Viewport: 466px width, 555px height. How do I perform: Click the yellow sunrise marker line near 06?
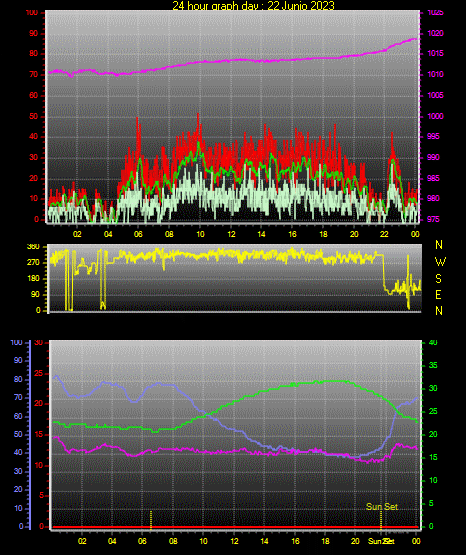point(151,520)
